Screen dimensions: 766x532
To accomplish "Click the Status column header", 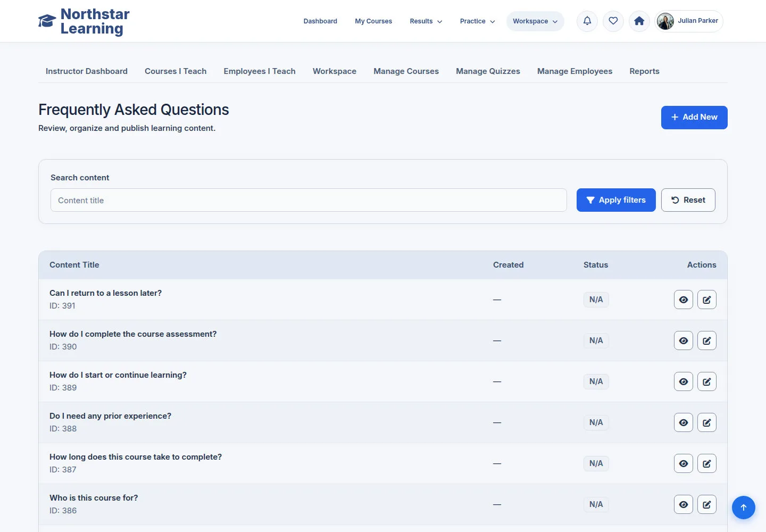I will point(596,265).
